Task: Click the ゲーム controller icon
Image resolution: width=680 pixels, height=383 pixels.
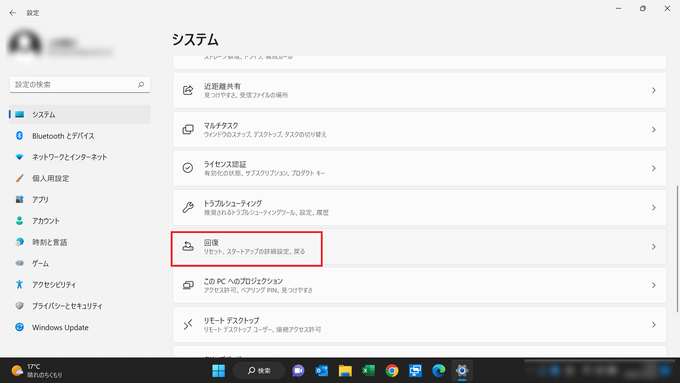Action: click(20, 263)
